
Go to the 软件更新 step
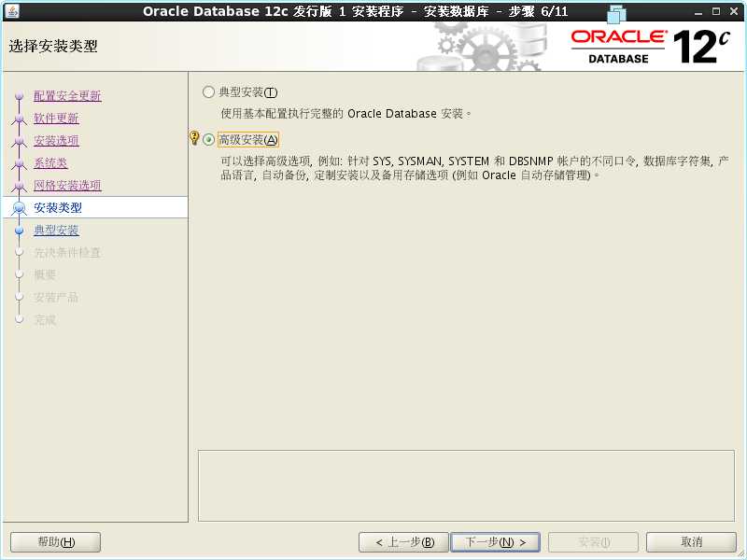tap(56, 119)
